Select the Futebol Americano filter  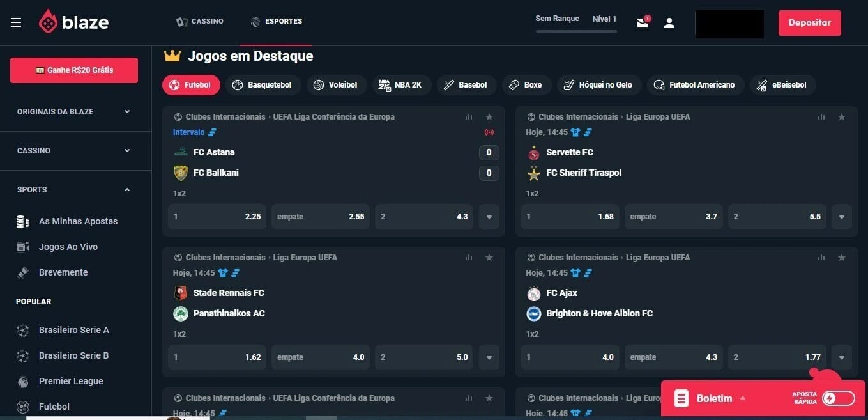696,85
